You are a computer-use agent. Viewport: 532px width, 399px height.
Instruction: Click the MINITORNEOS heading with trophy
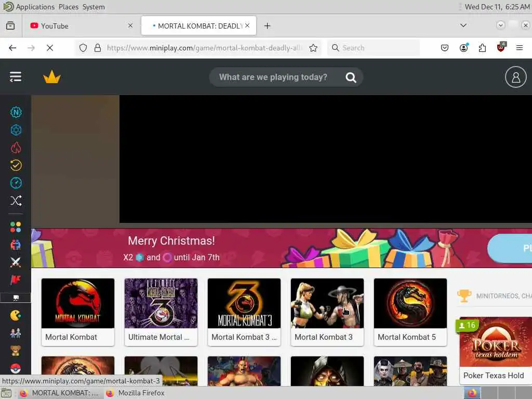point(495,296)
